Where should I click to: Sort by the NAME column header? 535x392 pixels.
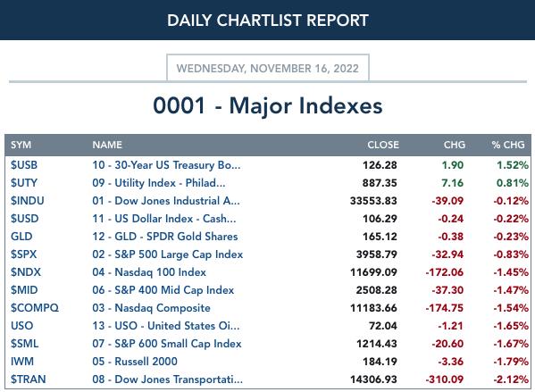click(x=107, y=145)
